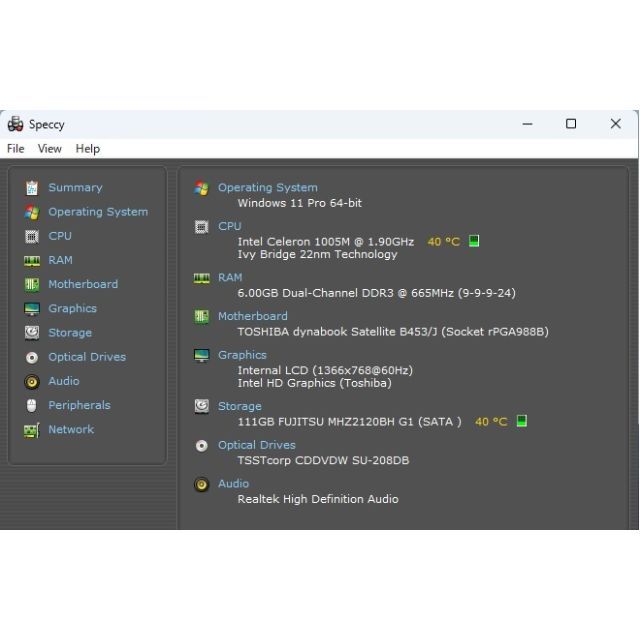The image size is (640, 640).
Task: Click the RAM icon in summary pane
Action: (x=202, y=278)
